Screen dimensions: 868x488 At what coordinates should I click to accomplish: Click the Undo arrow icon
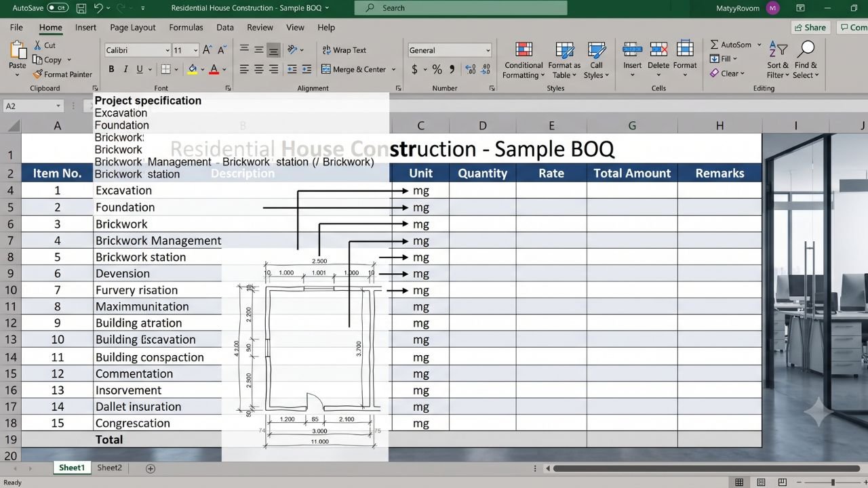99,8
